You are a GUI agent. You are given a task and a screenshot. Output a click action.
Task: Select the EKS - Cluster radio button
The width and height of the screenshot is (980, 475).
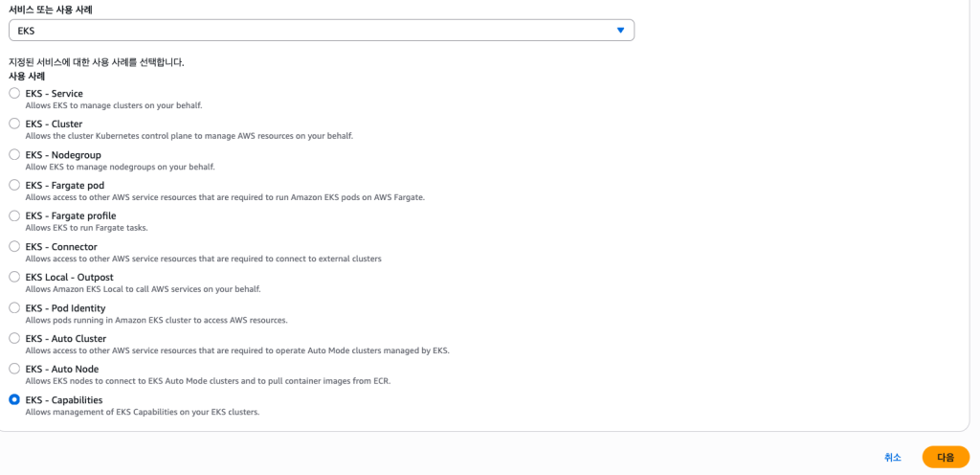click(14, 124)
